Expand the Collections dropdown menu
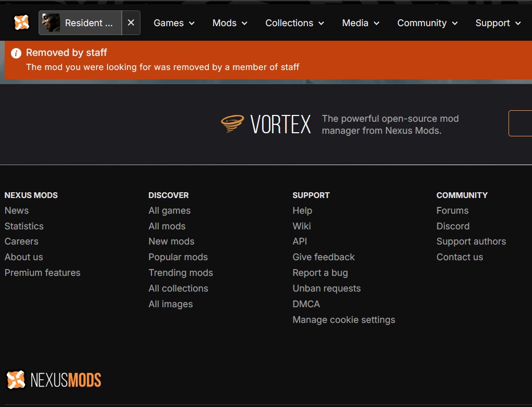The height and width of the screenshot is (407, 532). tap(294, 23)
